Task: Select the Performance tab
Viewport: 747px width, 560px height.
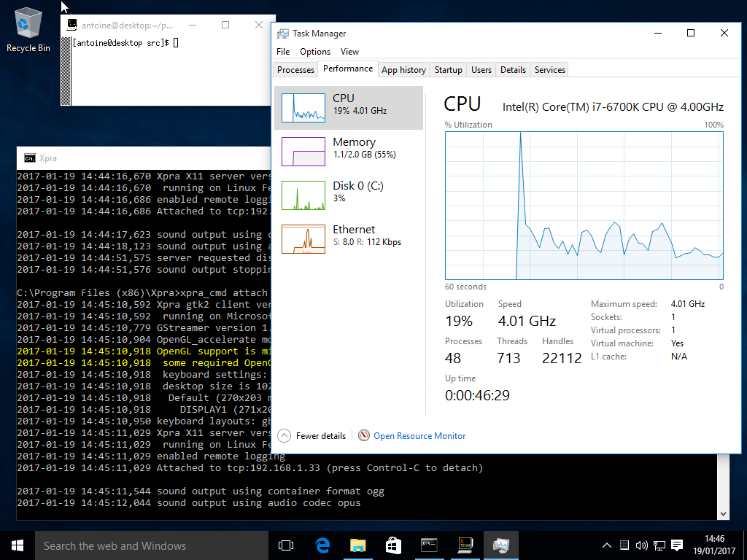Action: click(348, 69)
